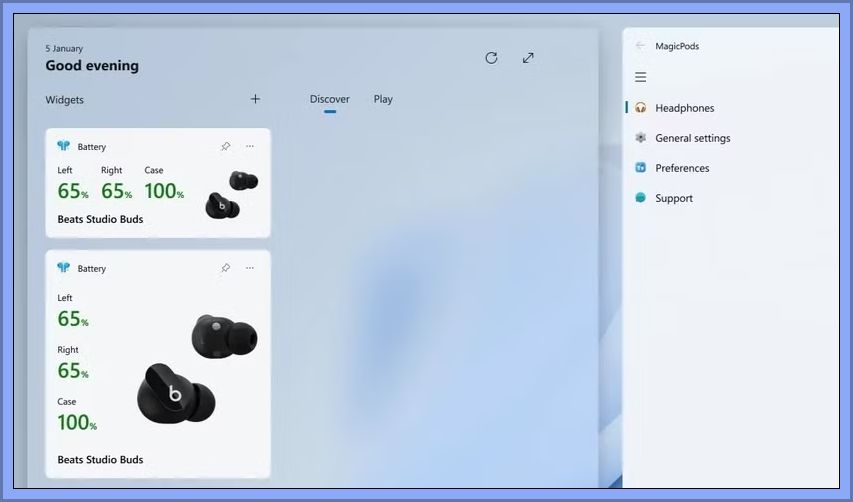This screenshot has width=853, height=502.
Task: Click Case 100% in small Battery widget
Action: click(164, 184)
